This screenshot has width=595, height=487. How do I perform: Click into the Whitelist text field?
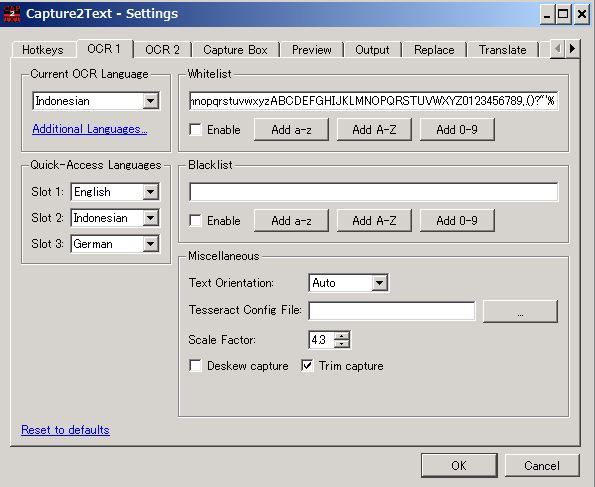coord(373,101)
